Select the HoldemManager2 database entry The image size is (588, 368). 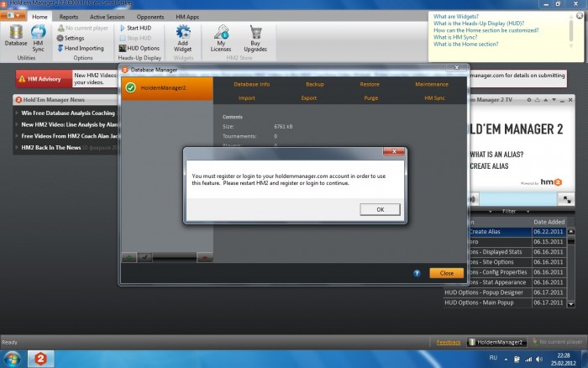click(x=167, y=88)
